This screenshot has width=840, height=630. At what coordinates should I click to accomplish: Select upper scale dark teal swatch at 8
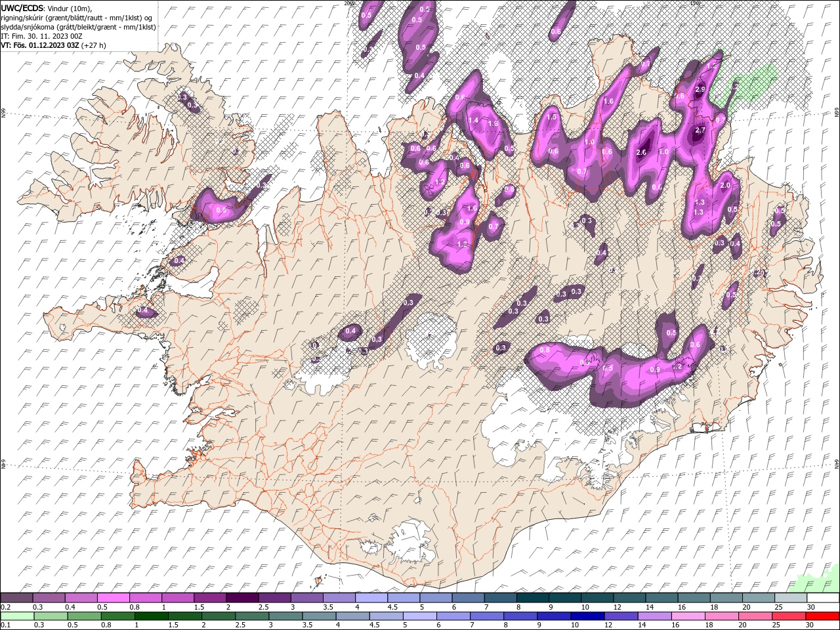pyautogui.click(x=532, y=598)
